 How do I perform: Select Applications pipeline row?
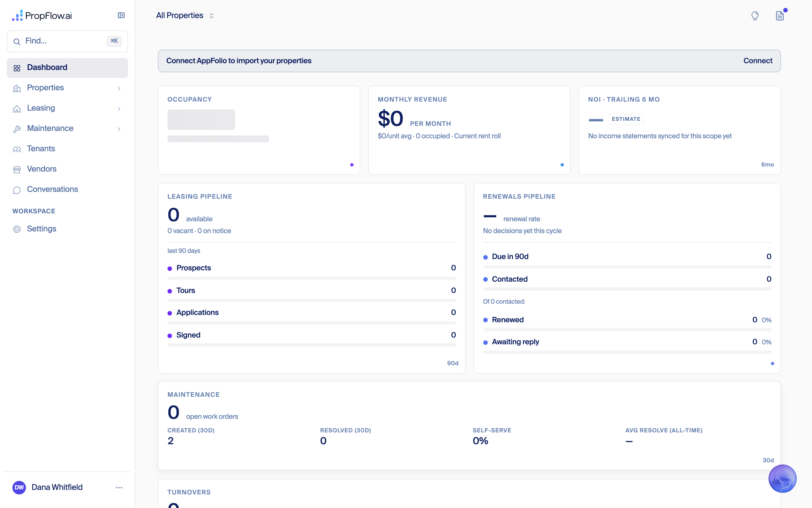tap(312, 312)
